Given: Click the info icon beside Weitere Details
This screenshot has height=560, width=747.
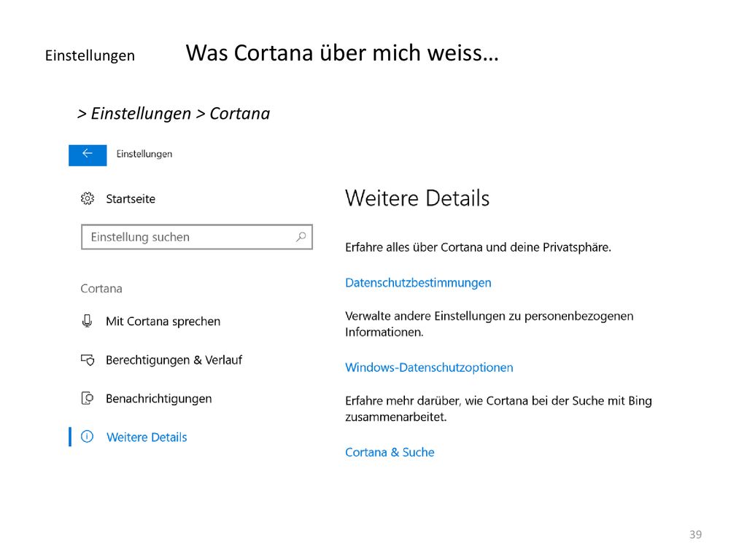Looking at the screenshot, I should (88, 437).
